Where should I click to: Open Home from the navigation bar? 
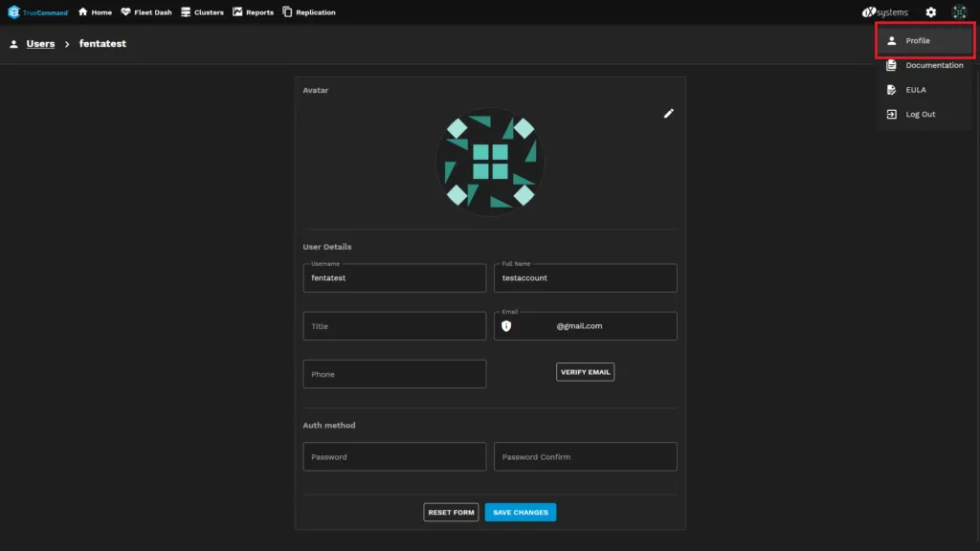click(95, 12)
